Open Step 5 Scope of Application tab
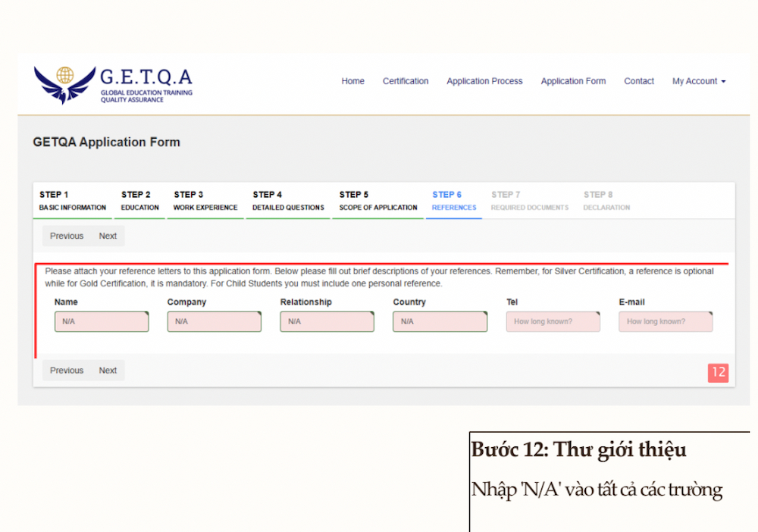The height and width of the screenshot is (532, 758). [x=378, y=201]
